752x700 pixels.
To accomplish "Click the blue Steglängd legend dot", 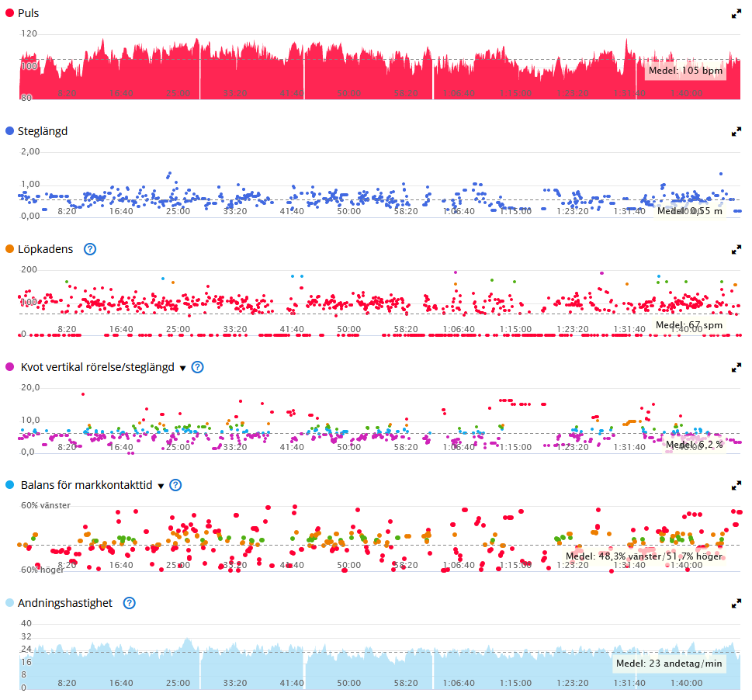I will click(9, 131).
